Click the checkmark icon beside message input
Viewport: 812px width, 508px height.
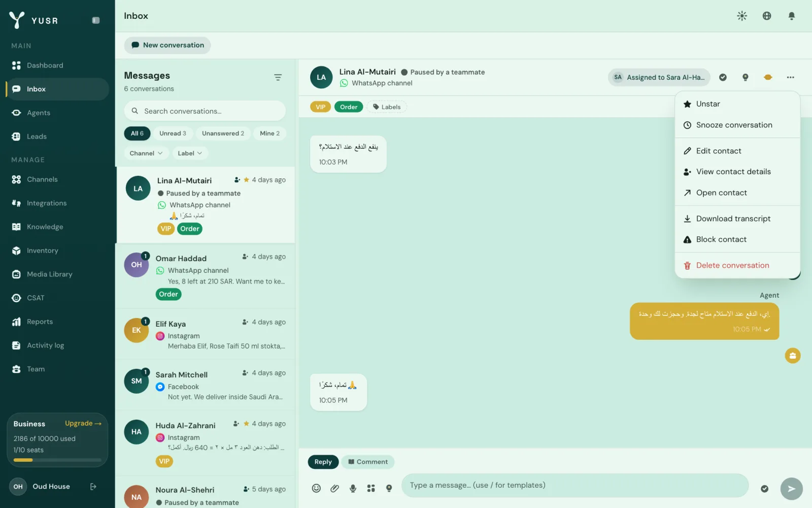[764, 489]
